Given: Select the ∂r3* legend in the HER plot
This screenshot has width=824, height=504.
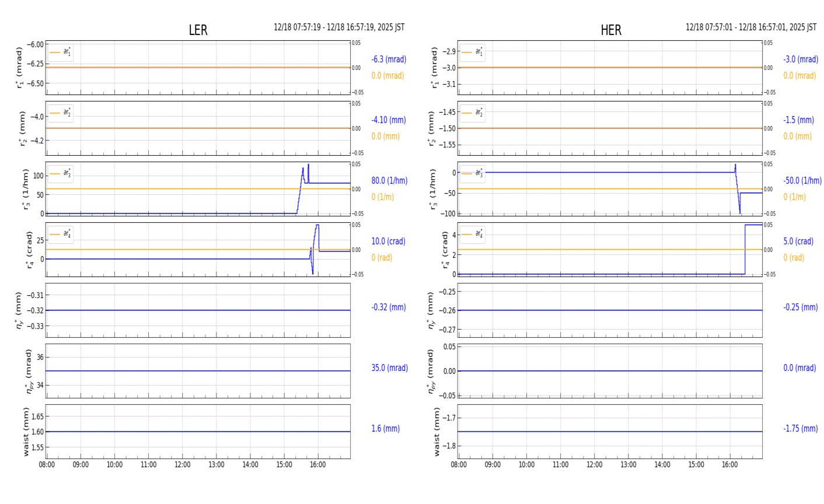Looking at the screenshot, I should [x=472, y=174].
